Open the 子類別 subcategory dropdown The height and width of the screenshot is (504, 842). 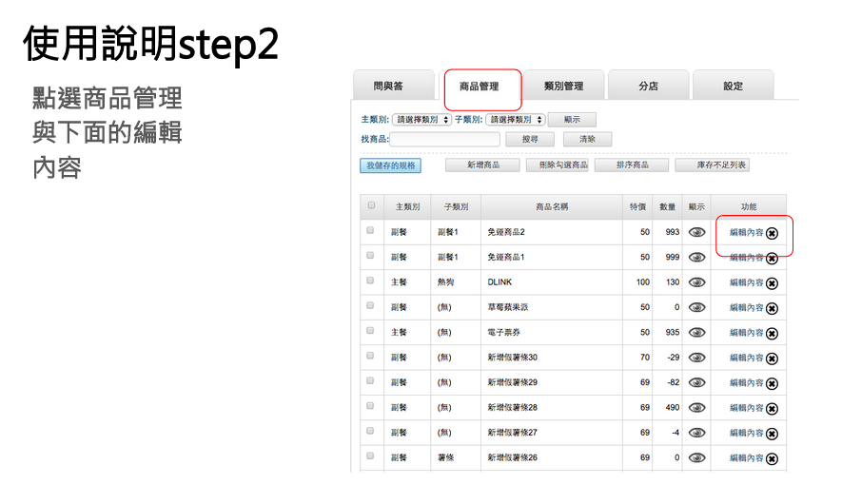(515, 120)
